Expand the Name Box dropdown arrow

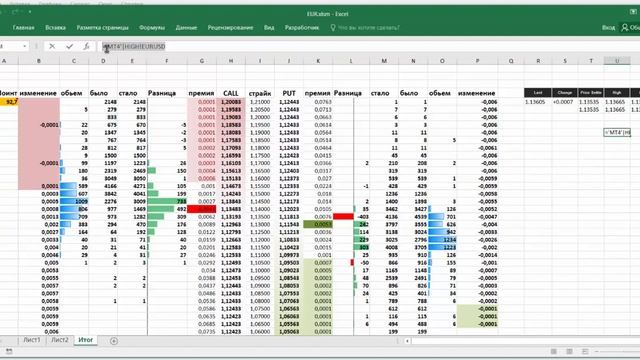(24, 47)
